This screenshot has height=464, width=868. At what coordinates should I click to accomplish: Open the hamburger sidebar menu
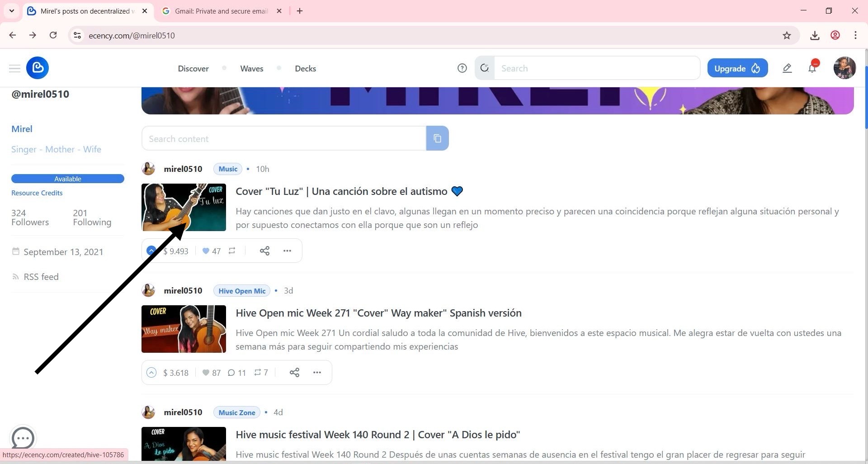14,68
